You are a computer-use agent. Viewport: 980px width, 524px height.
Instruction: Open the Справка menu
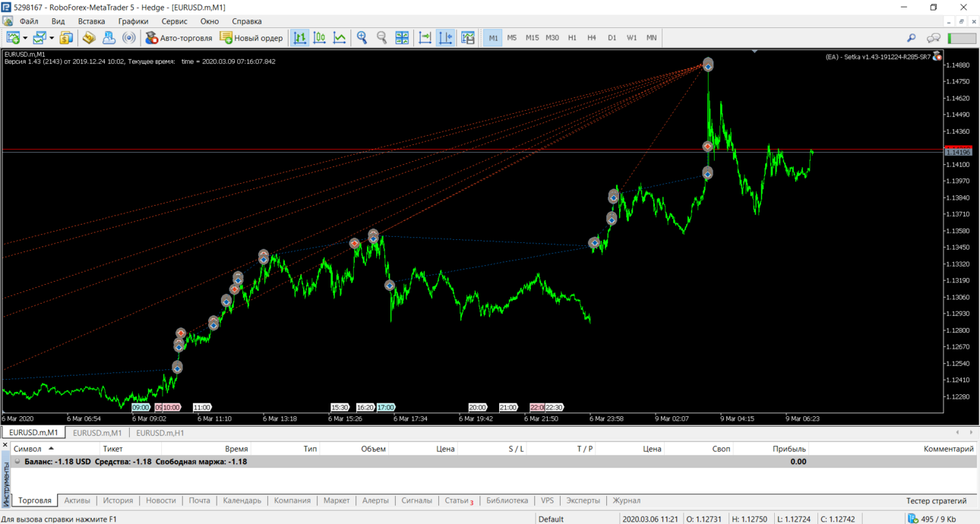click(246, 21)
